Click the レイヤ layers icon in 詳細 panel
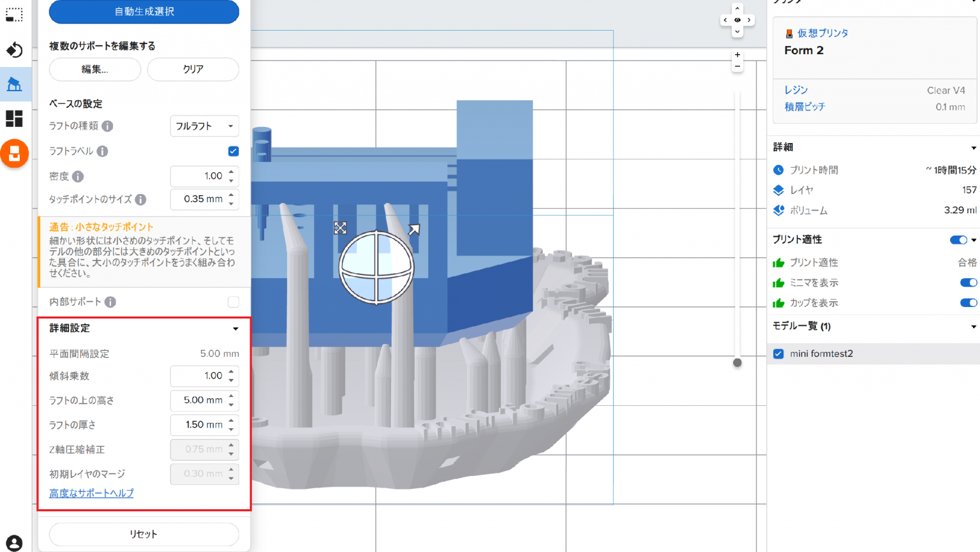980x552 pixels. (779, 190)
